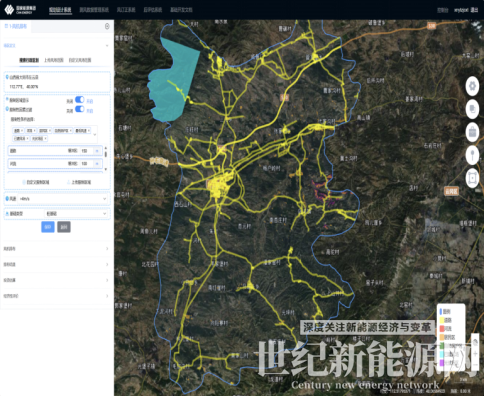The width and height of the screenshot is (484, 396).
Task: Click the gray cancel button beside save
Action: pyautogui.click(x=64, y=227)
